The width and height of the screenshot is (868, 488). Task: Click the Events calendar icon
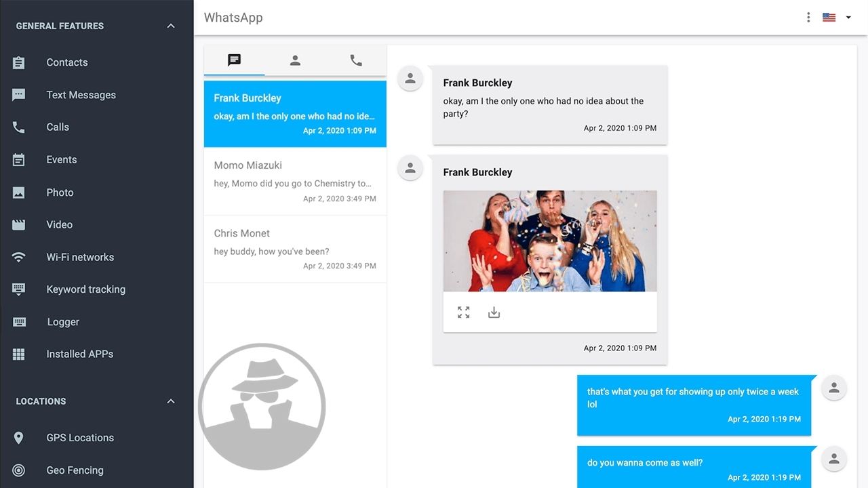click(x=18, y=160)
